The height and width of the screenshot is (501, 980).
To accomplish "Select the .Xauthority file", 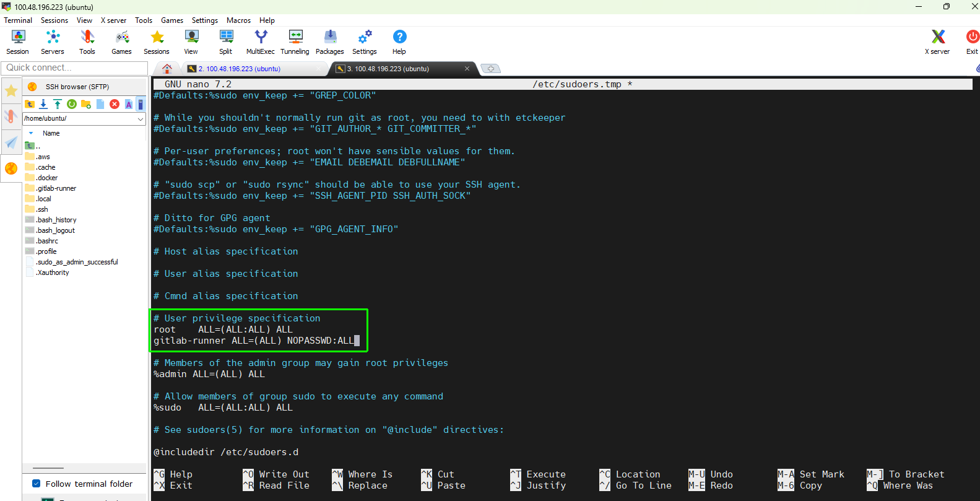I will click(53, 272).
